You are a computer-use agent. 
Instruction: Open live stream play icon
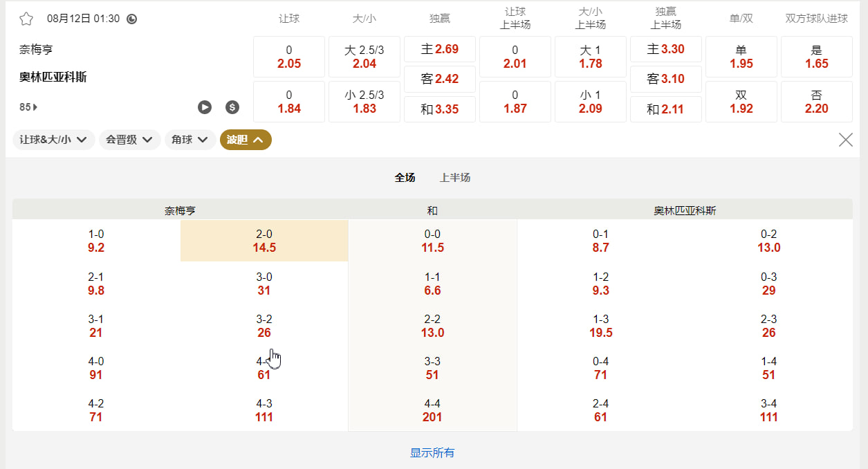pos(205,107)
